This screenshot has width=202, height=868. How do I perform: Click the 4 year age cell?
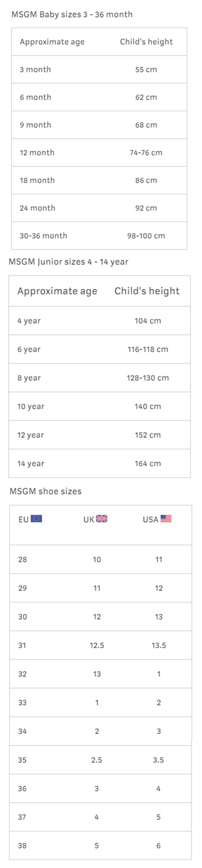(x=29, y=321)
